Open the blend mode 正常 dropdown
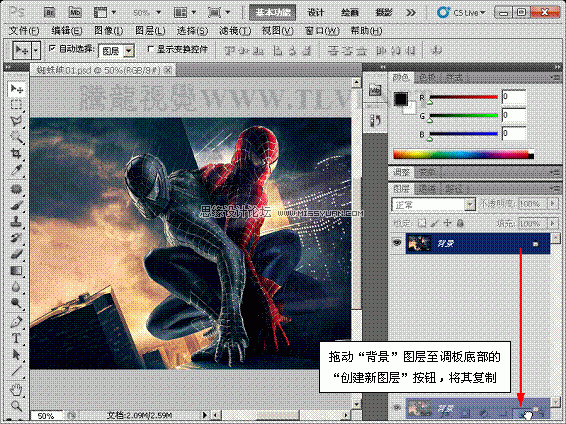The image size is (566, 424). pyautogui.click(x=470, y=205)
